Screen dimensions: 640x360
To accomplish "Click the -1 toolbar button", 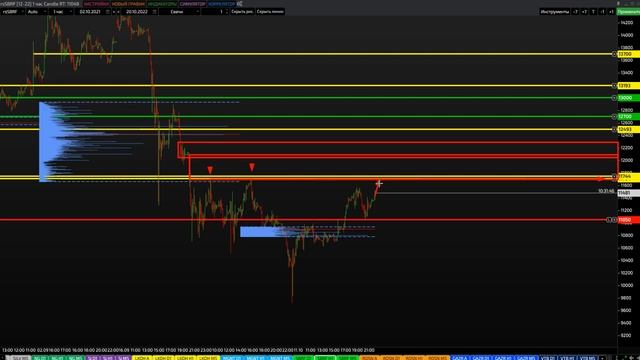I will pyautogui.click(x=602, y=12).
